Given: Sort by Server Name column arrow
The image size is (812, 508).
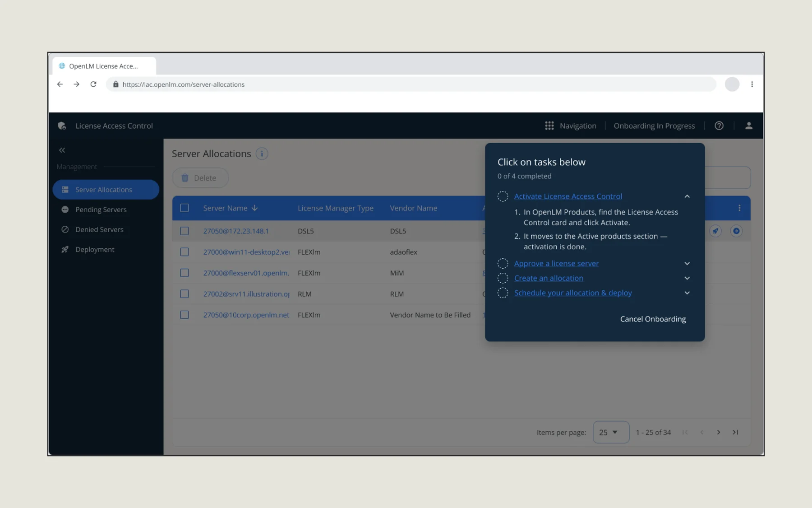Looking at the screenshot, I should 255,208.
